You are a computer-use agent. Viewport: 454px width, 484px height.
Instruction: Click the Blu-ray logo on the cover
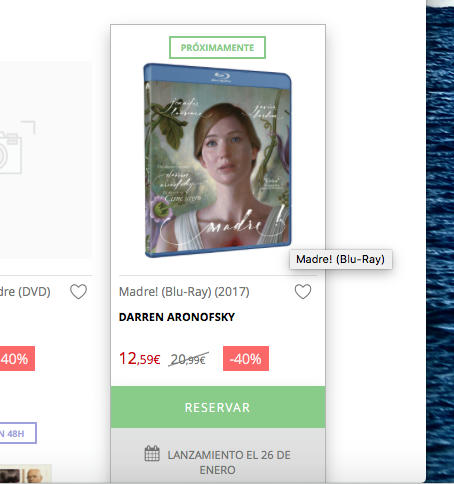click(221, 77)
